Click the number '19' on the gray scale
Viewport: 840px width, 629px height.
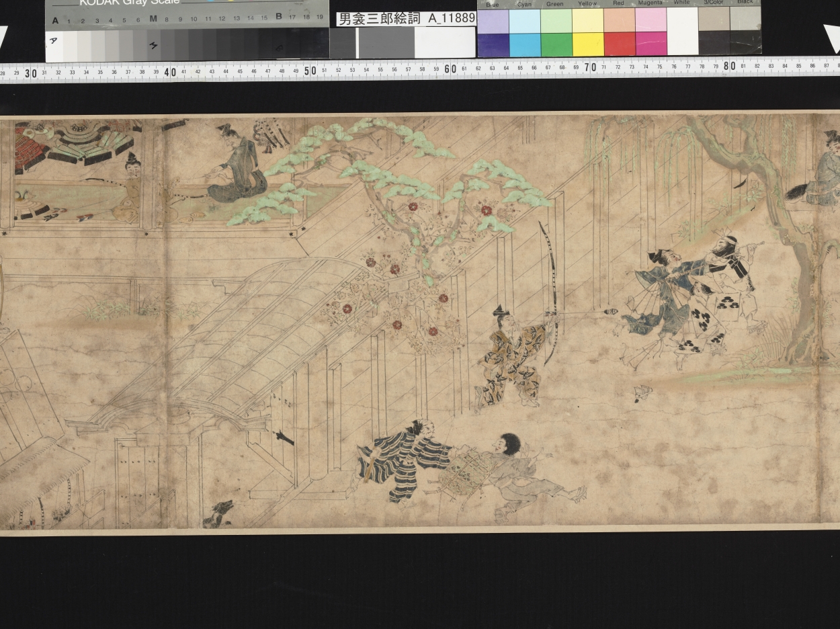click(320, 17)
